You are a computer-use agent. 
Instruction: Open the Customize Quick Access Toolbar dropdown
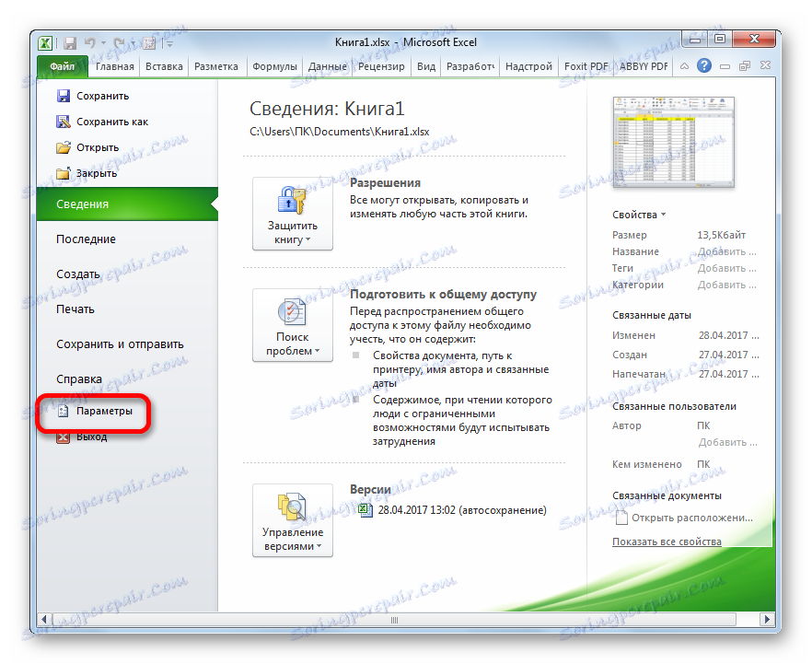tap(169, 43)
